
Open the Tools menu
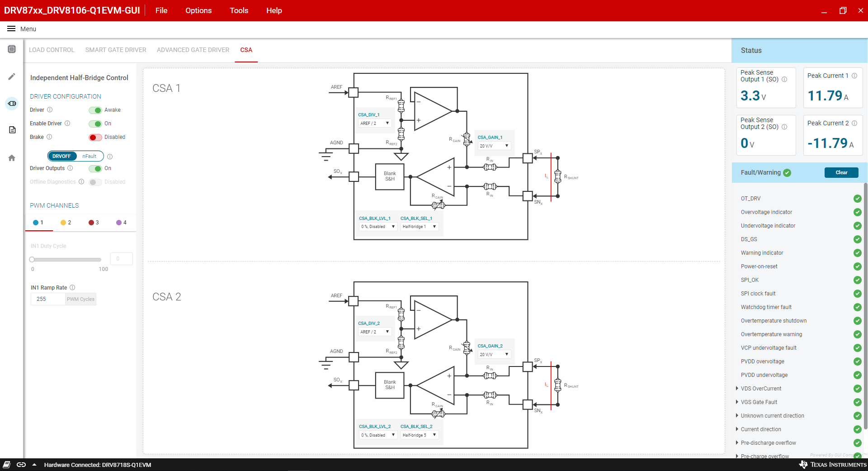pos(239,10)
